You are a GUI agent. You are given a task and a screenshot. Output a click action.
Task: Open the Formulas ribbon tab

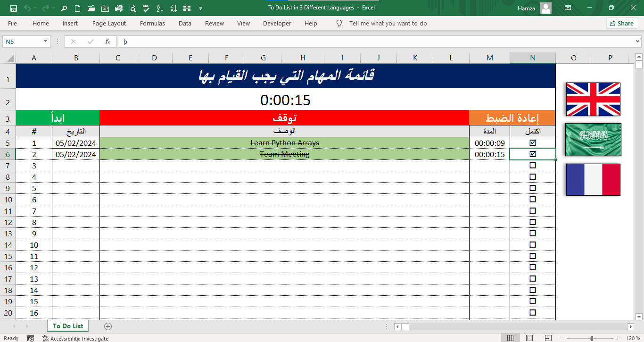pos(152,23)
